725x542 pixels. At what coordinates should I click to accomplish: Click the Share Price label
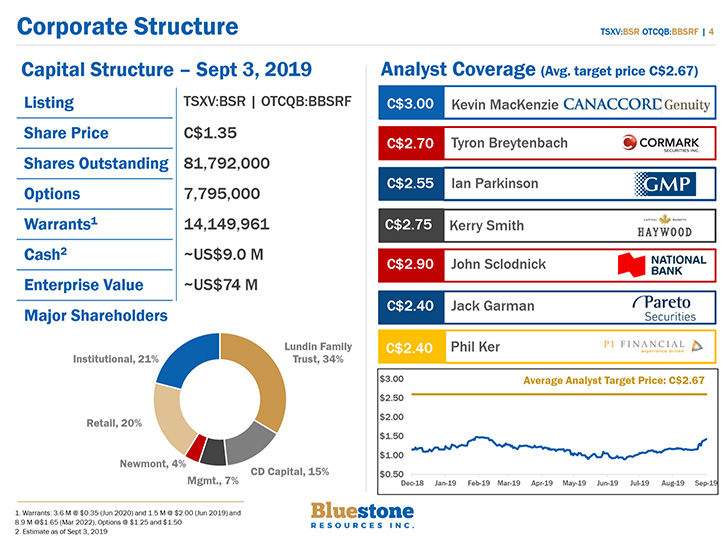(66, 133)
